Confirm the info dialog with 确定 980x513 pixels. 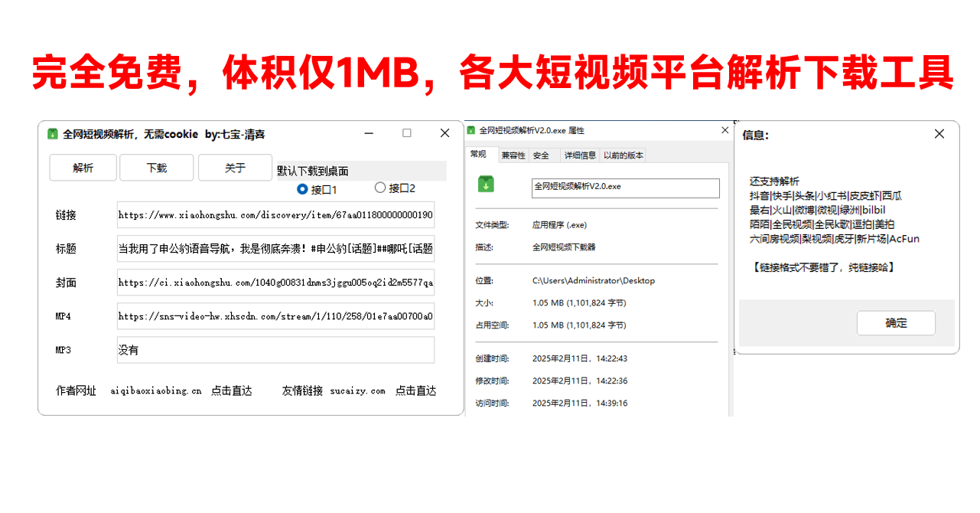click(896, 322)
